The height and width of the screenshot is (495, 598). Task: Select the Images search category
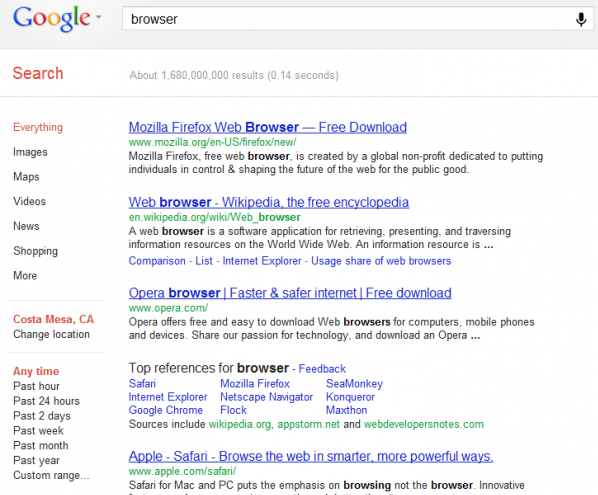(30, 152)
